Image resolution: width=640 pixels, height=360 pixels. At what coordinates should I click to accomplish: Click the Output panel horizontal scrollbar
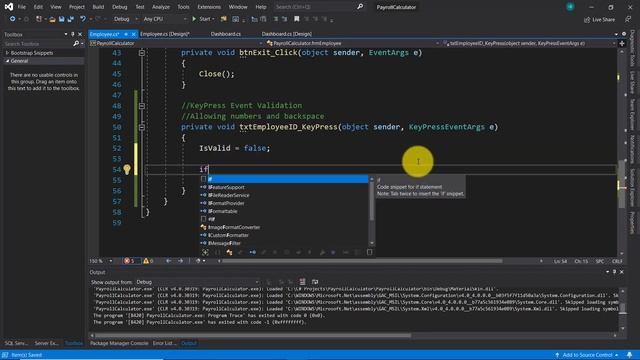[253, 336]
